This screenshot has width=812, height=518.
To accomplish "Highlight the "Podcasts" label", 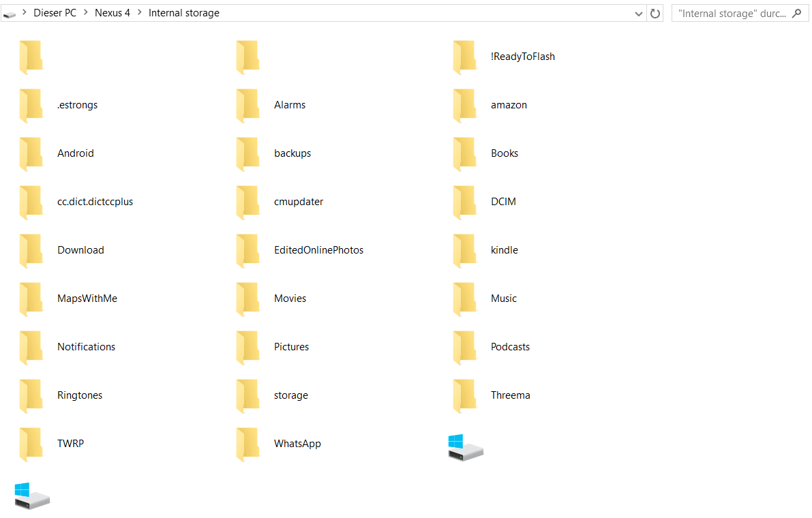I will (510, 347).
